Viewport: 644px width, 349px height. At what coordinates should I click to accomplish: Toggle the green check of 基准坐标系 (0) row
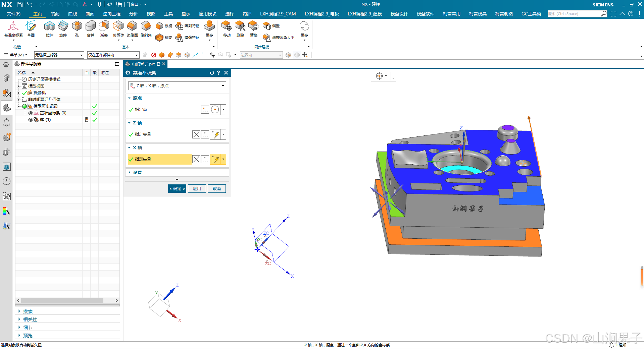tap(95, 113)
